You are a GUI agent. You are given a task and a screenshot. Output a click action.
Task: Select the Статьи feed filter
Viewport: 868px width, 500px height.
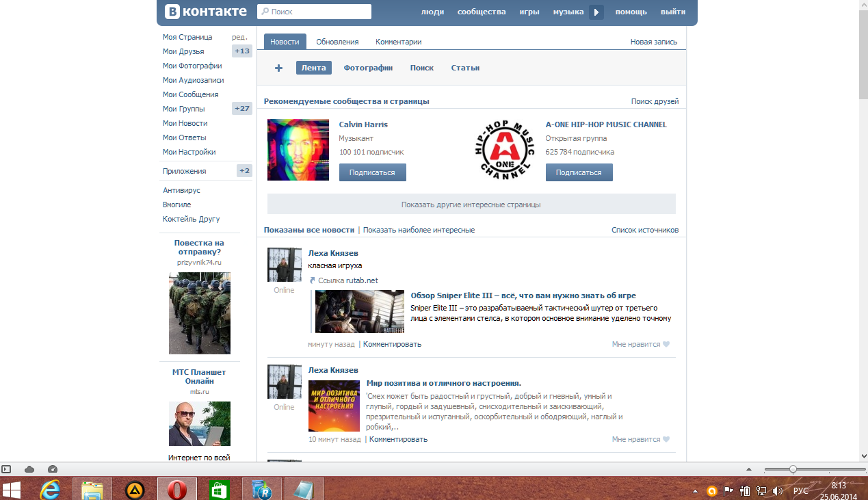tap(465, 68)
